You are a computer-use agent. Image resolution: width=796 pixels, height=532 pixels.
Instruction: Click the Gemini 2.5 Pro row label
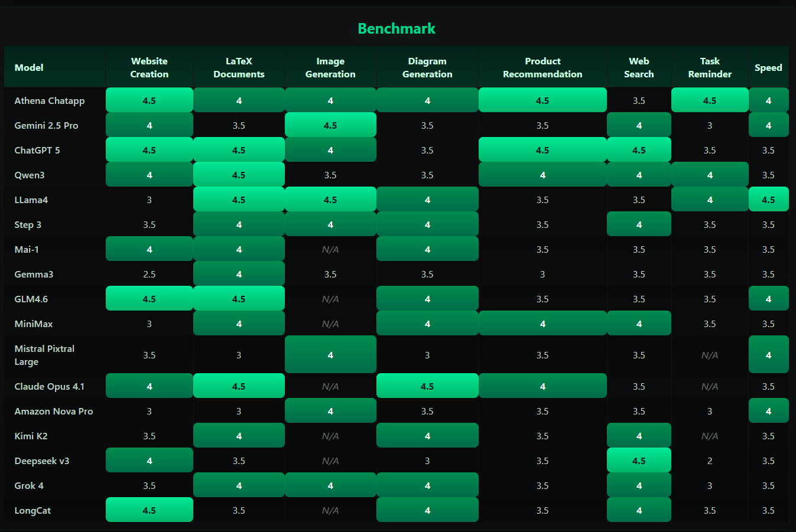(x=46, y=126)
